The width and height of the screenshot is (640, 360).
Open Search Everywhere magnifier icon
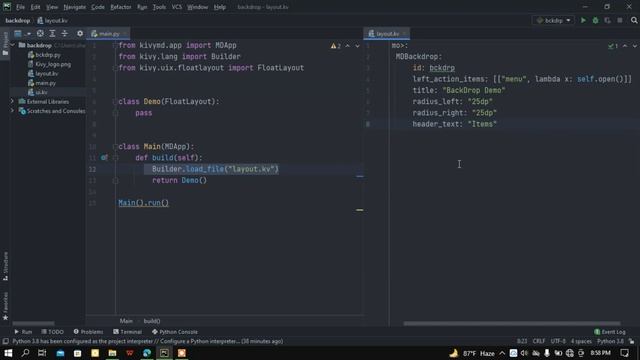click(x=634, y=20)
